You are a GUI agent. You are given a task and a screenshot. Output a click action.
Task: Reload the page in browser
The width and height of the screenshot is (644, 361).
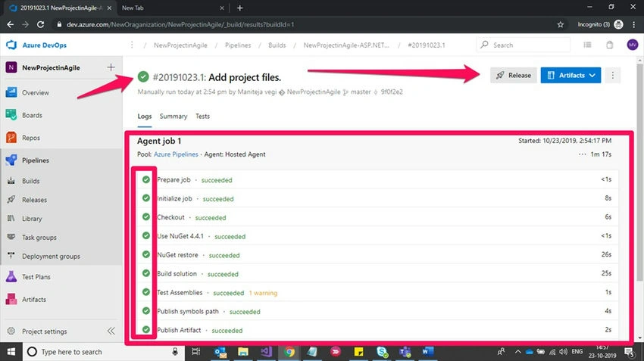coord(40,25)
